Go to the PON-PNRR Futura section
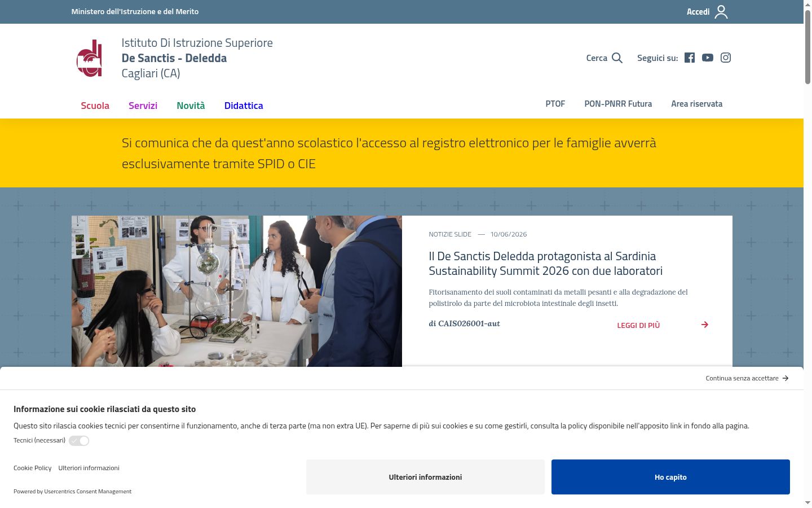The width and height of the screenshot is (812, 508). point(618,104)
